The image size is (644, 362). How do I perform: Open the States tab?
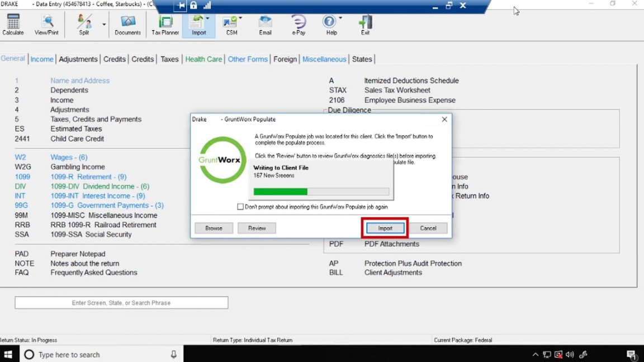pos(362,59)
